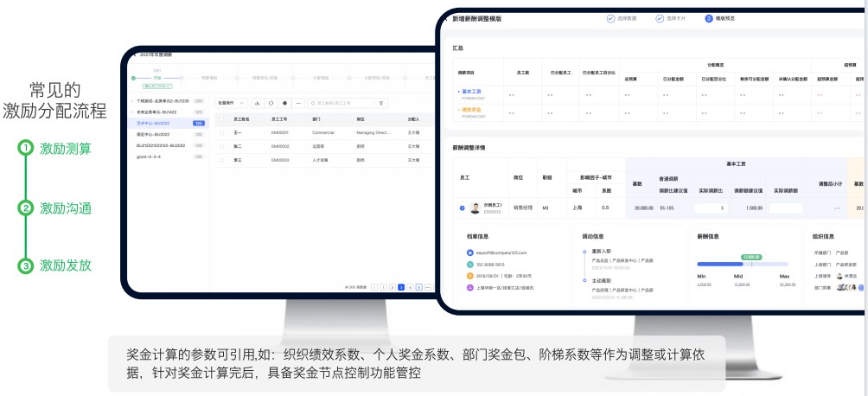The width and height of the screenshot is (868, 396).
Task: Open the 批量操作 dropdown
Action: tap(232, 103)
